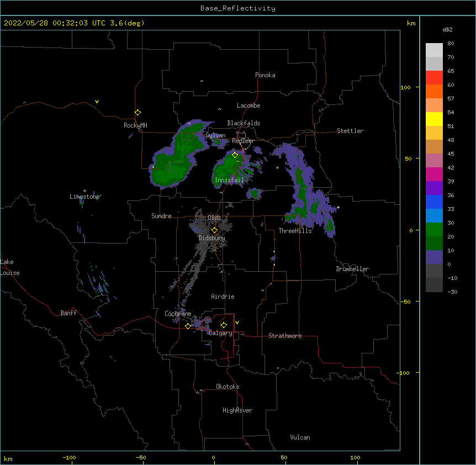Click the Vulcan label
Screen dimensions: 476x465
click(x=300, y=437)
